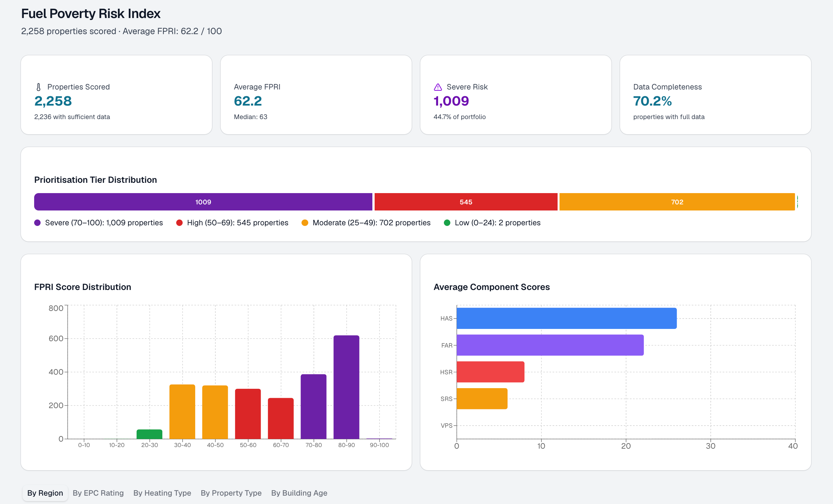Click the thermometer icon beside Properties Scored
The height and width of the screenshot is (504, 833).
click(39, 87)
